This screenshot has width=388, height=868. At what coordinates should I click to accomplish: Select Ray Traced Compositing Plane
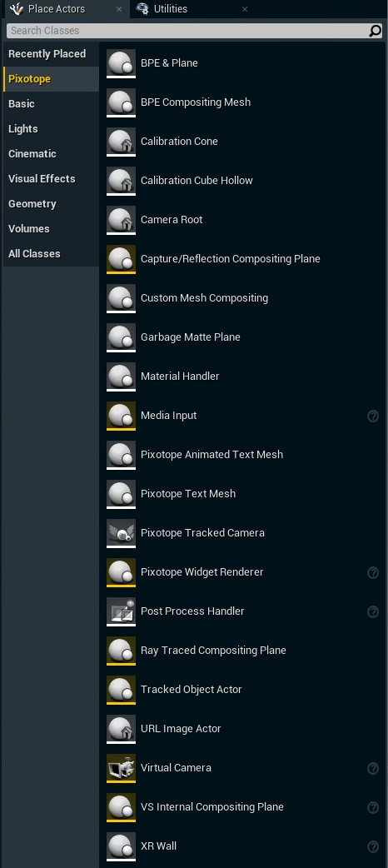[x=243, y=651]
